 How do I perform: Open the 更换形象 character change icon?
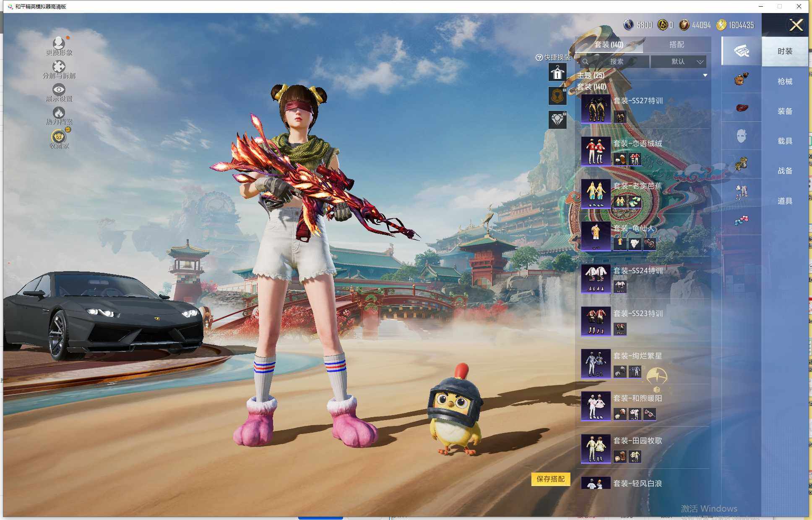[x=59, y=43]
